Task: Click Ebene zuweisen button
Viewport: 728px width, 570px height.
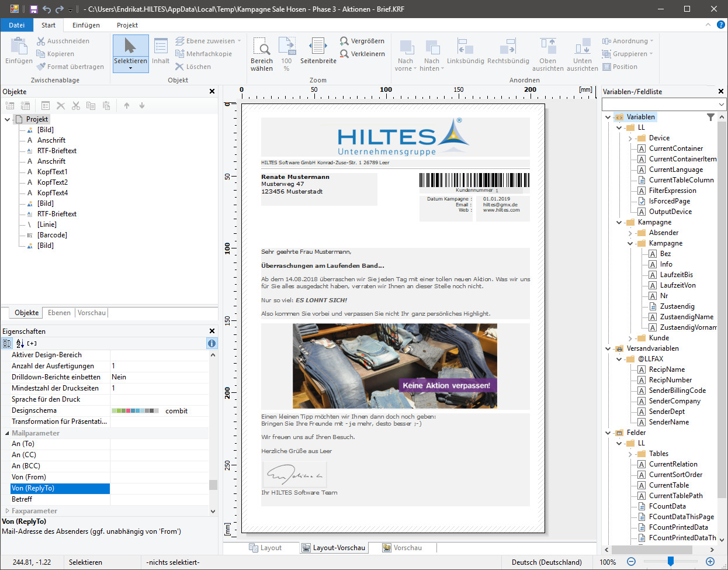Action: pos(204,41)
